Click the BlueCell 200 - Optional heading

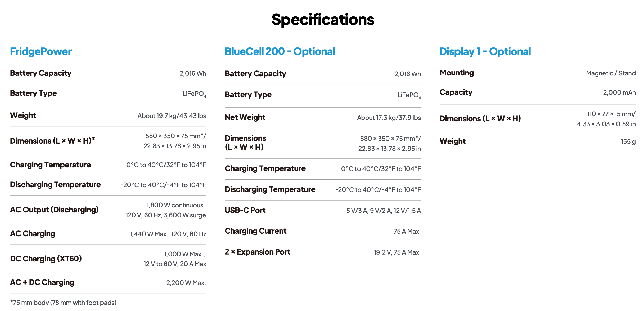pyautogui.click(x=280, y=51)
